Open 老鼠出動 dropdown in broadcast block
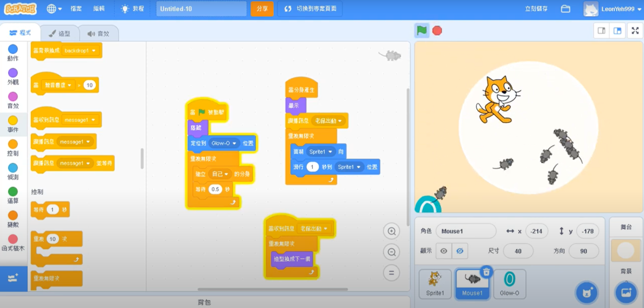This screenshot has width=644, height=308. pos(329,121)
